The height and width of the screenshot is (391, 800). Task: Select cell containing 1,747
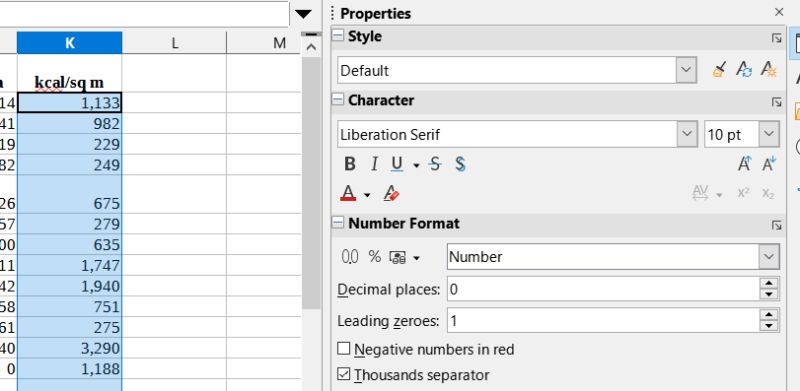point(70,265)
